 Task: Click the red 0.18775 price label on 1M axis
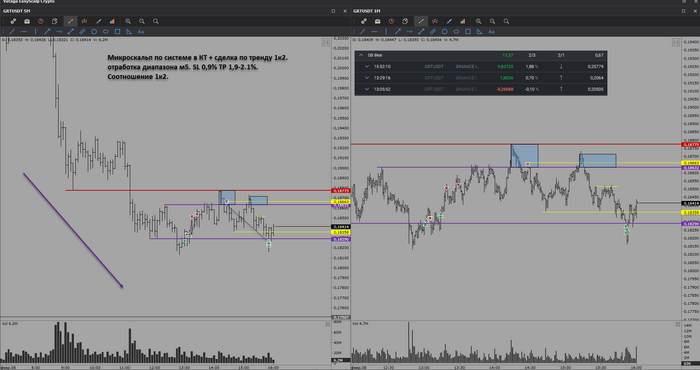tap(691, 145)
